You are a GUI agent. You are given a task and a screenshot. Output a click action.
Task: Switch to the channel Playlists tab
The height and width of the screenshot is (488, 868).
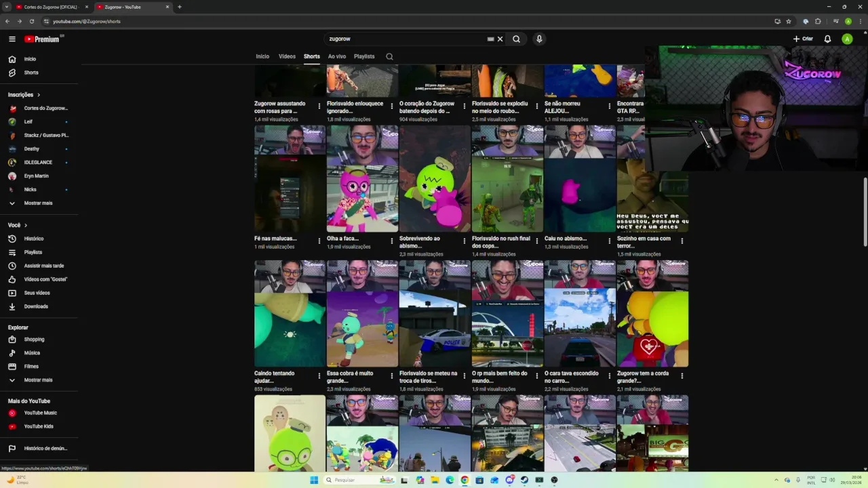pos(364,56)
